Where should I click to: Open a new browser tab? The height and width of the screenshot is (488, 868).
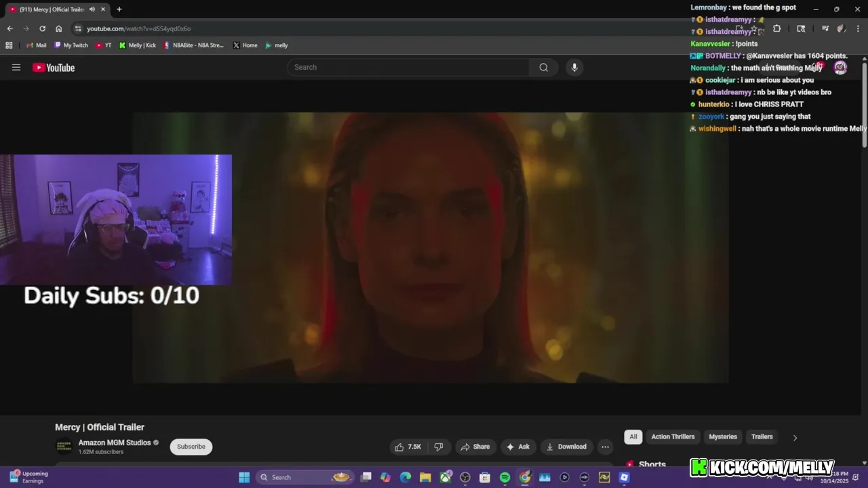pyautogui.click(x=119, y=9)
